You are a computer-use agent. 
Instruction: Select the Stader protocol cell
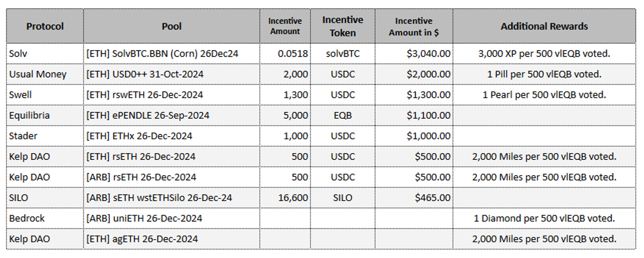click(x=45, y=136)
